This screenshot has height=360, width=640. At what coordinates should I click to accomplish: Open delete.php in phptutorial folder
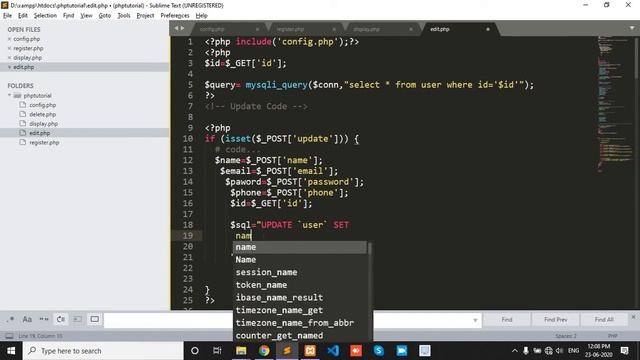pos(42,114)
